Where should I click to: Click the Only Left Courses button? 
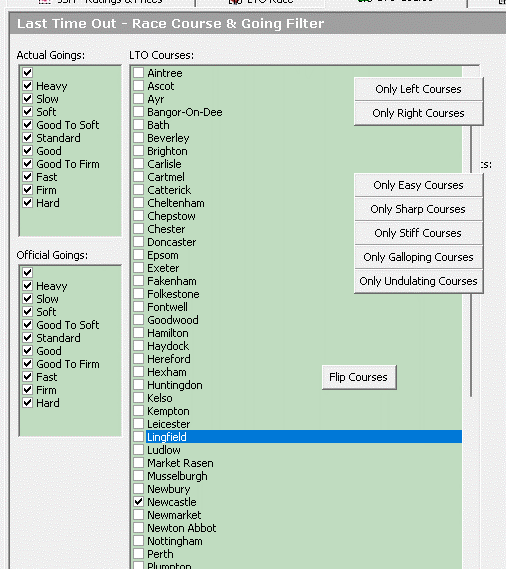point(419,89)
